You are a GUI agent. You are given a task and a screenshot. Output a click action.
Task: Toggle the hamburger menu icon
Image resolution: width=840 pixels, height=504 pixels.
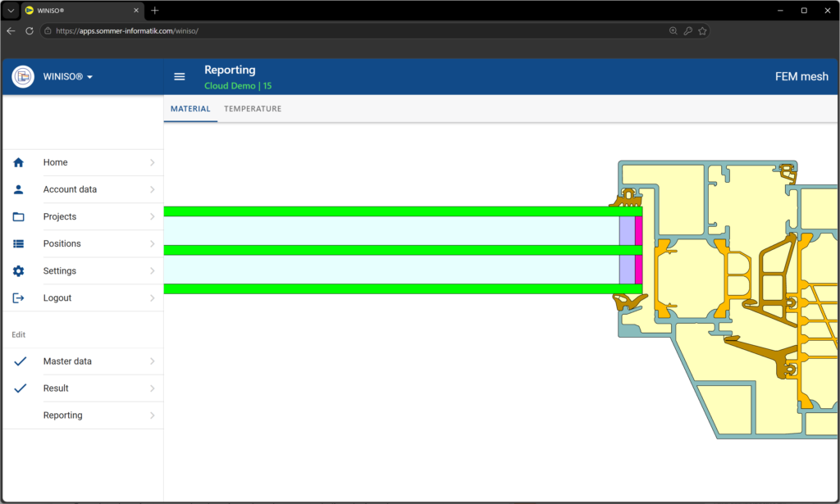180,76
